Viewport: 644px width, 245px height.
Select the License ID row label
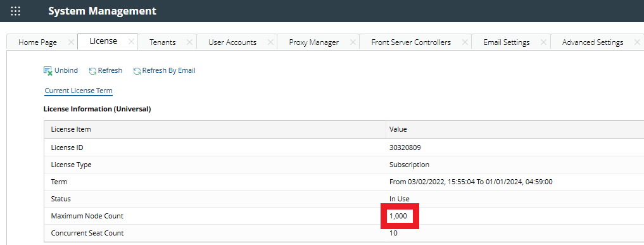pos(67,148)
